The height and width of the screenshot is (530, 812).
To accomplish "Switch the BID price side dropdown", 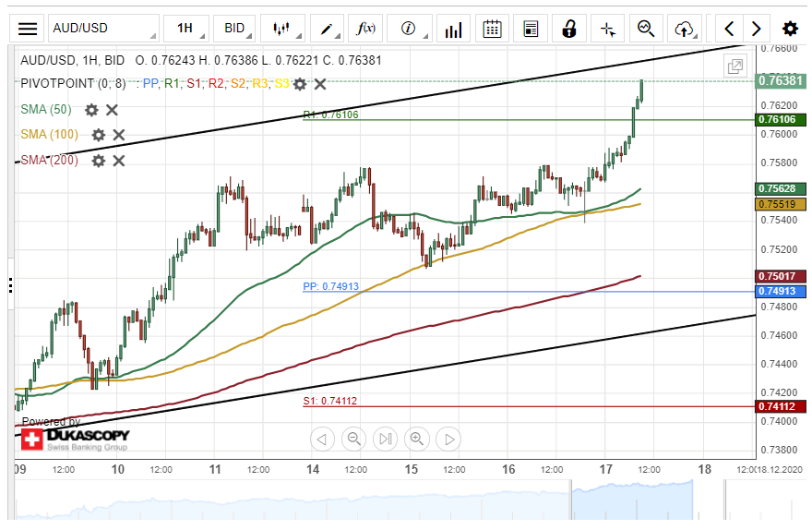I will point(235,29).
